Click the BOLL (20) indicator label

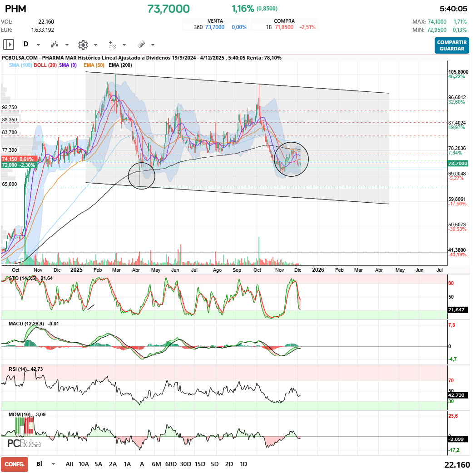(45, 65)
